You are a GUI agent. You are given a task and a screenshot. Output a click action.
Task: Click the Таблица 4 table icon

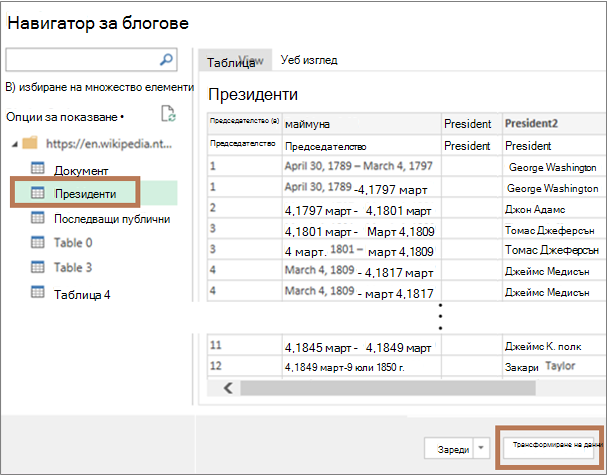click(38, 292)
